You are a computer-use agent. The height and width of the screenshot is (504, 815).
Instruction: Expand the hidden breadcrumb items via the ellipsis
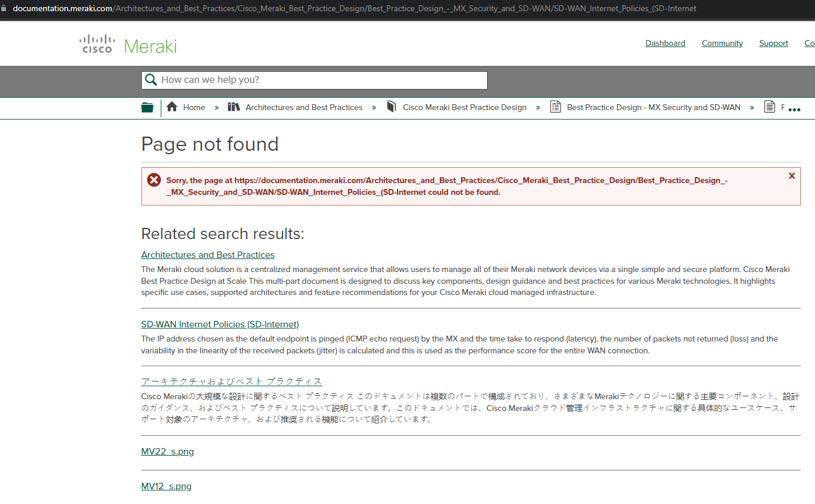pos(794,109)
